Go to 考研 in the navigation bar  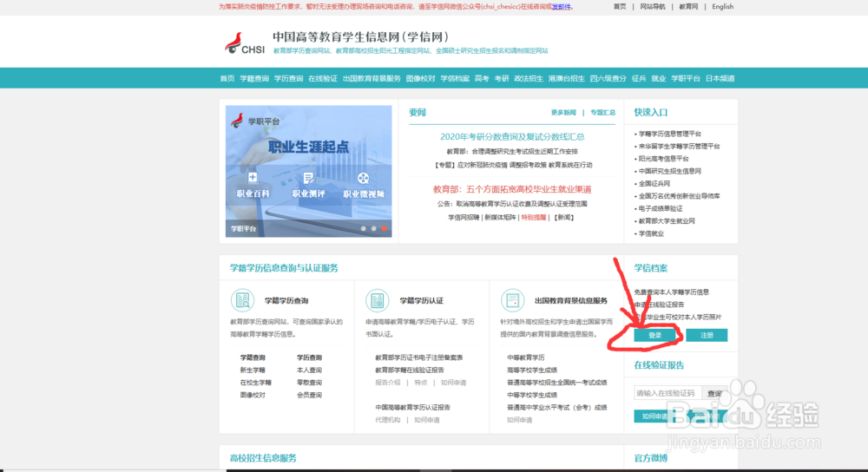[x=502, y=79]
